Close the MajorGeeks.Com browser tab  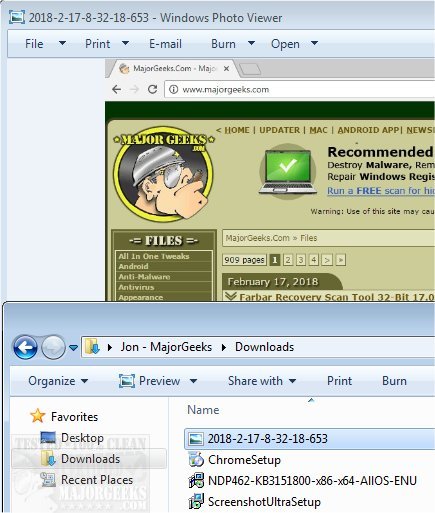(x=226, y=69)
